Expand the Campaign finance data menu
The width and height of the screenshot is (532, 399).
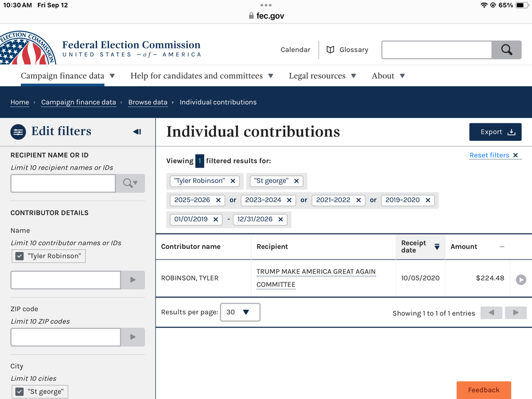tap(68, 76)
